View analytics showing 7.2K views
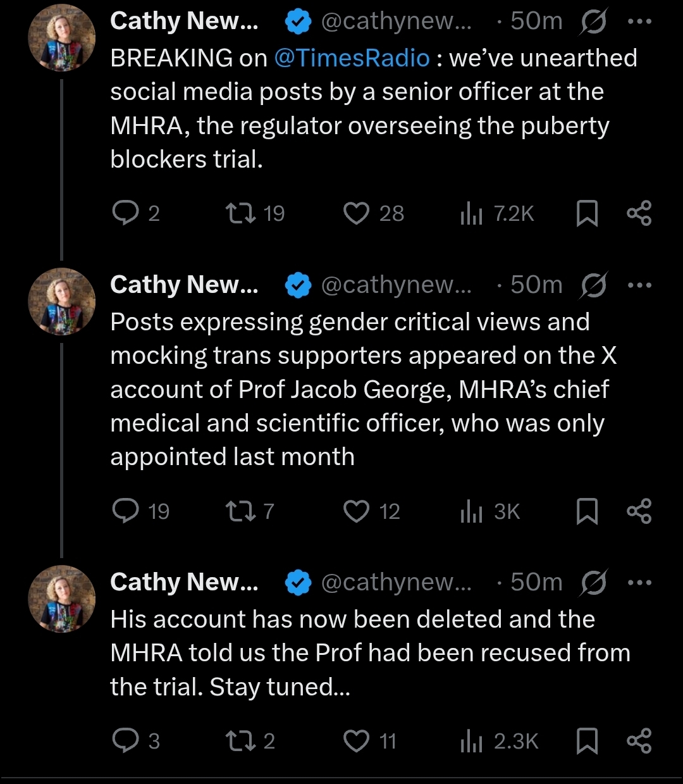 click(x=471, y=214)
